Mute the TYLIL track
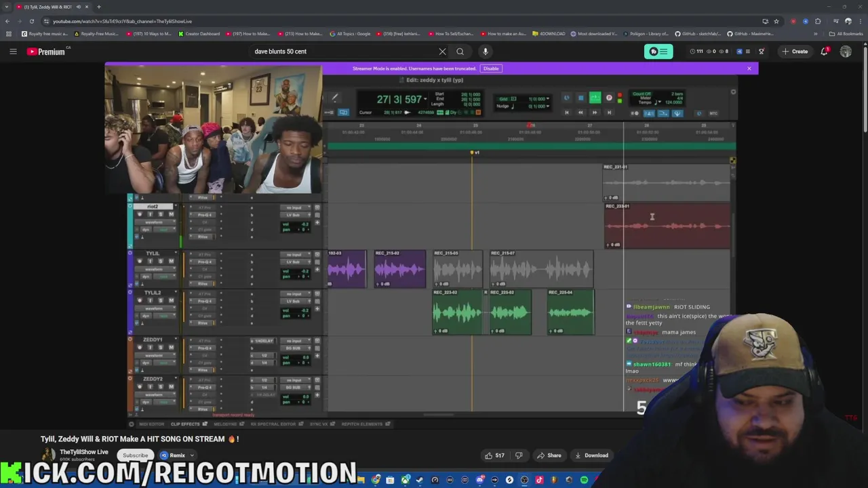 pos(171,261)
